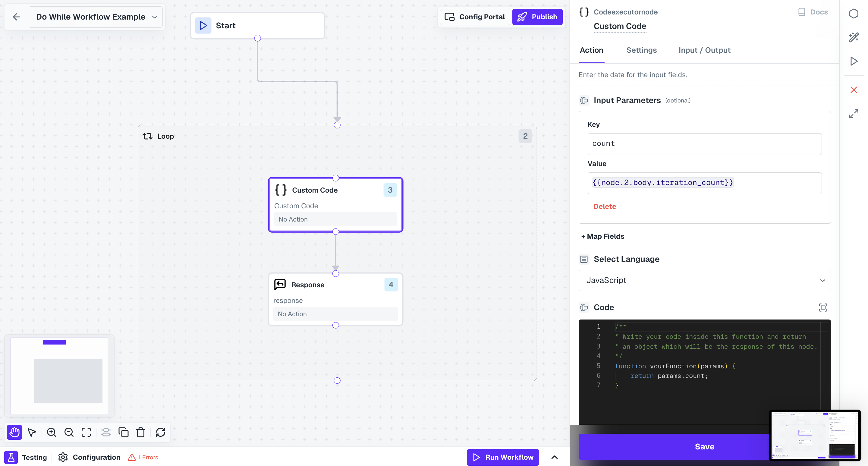Open the workflow name dropdown
Screen dimensions: 868x466
[x=155, y=17]
